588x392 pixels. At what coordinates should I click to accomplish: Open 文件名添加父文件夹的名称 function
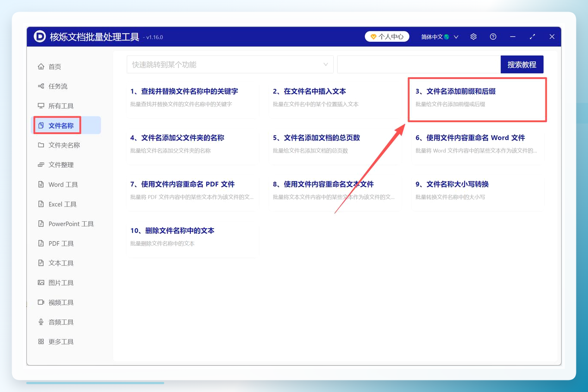tap(192, 146)
